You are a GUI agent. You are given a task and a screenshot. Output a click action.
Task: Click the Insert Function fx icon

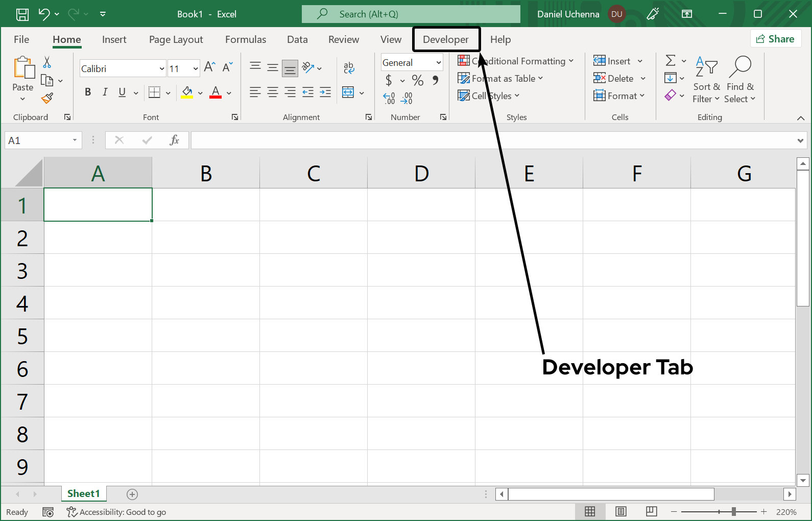pos(174,140)
